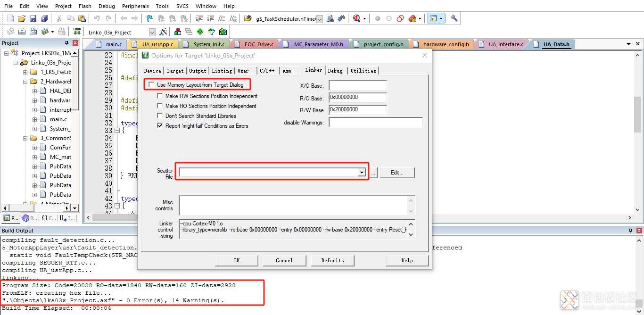The image size is (644, 315).
Task: Expand the gS_TaskScheduler find dropdown
Action: pos(320,19)
